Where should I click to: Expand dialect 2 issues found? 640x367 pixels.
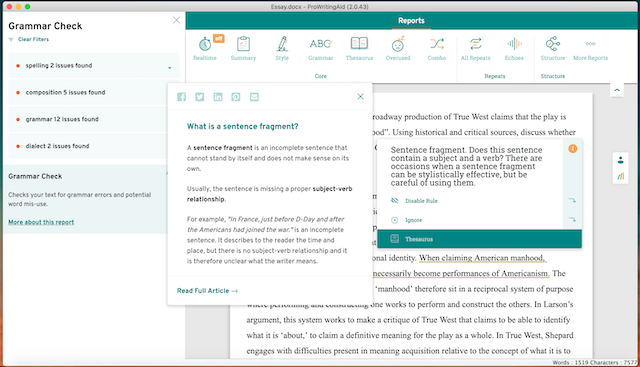click(x=88, y=146)
